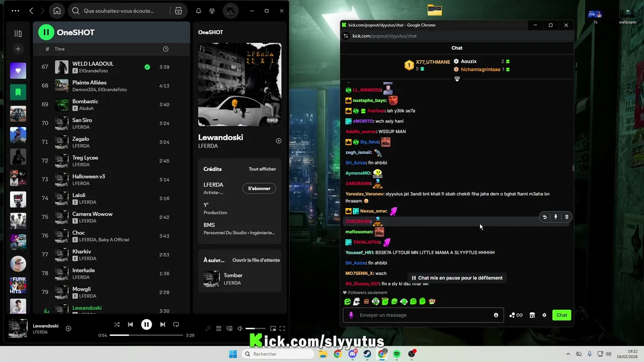
Task: Delete the hovered ZARZBANN message with trash icon
Action: pos(567,217)
